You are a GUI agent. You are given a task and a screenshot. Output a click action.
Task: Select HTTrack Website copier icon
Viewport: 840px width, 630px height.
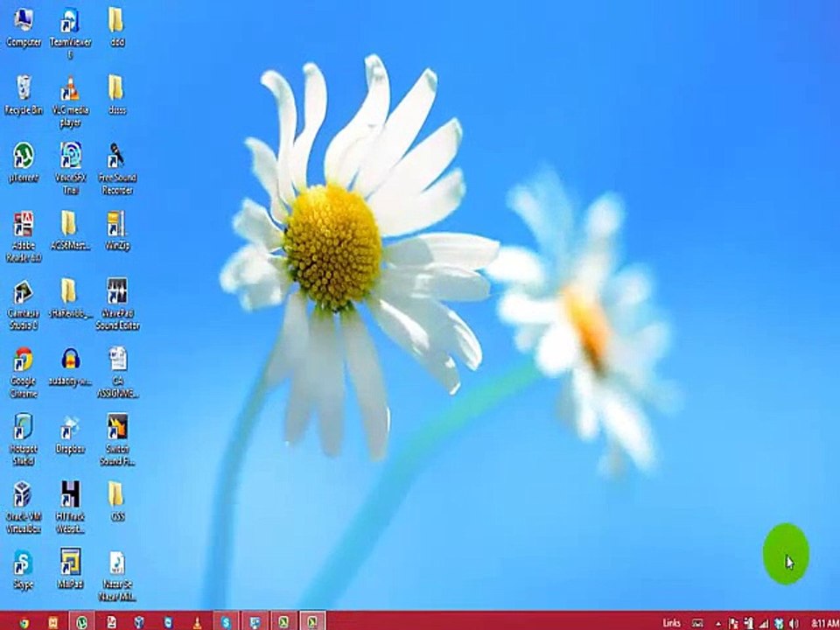(x=70, y=507)
